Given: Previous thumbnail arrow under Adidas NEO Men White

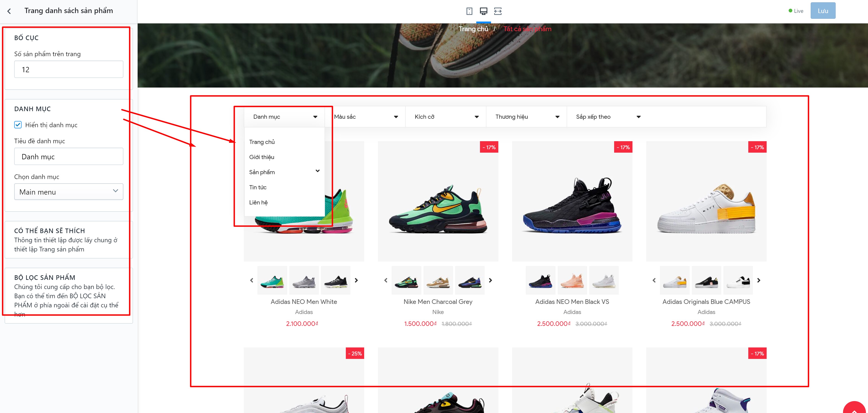Looking at the screenshot, I should (251, 280).
